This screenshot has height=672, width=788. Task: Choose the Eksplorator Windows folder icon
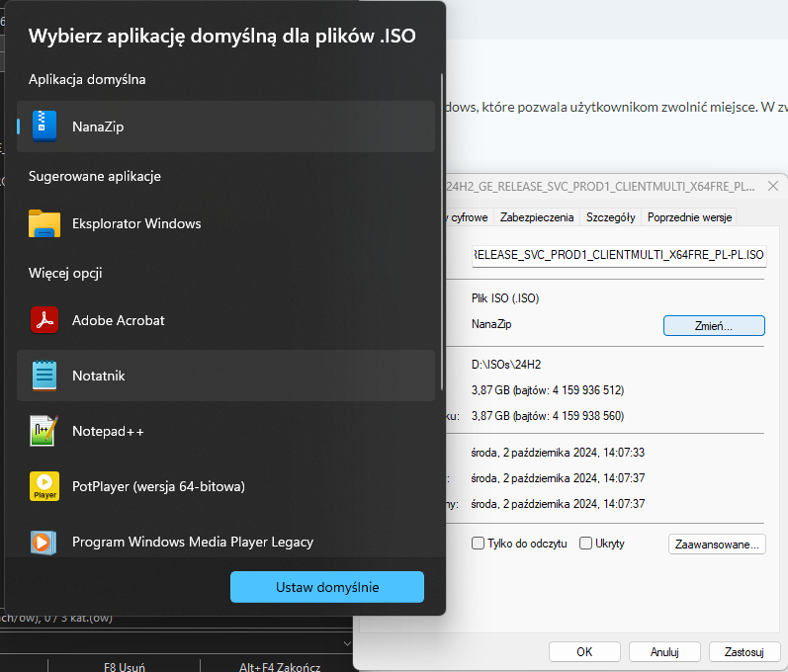point(44,223)
